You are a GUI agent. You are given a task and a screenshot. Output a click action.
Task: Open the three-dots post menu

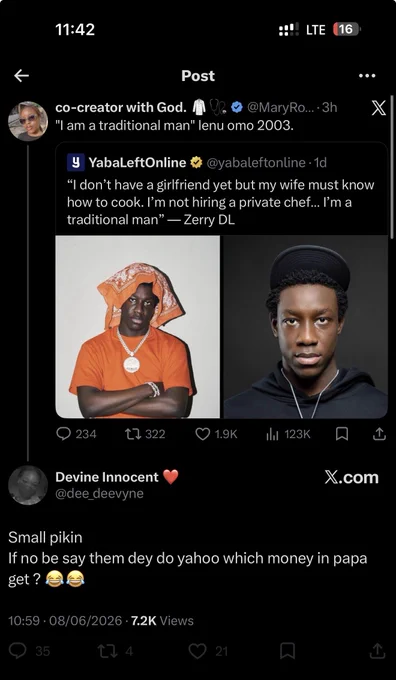367,76
